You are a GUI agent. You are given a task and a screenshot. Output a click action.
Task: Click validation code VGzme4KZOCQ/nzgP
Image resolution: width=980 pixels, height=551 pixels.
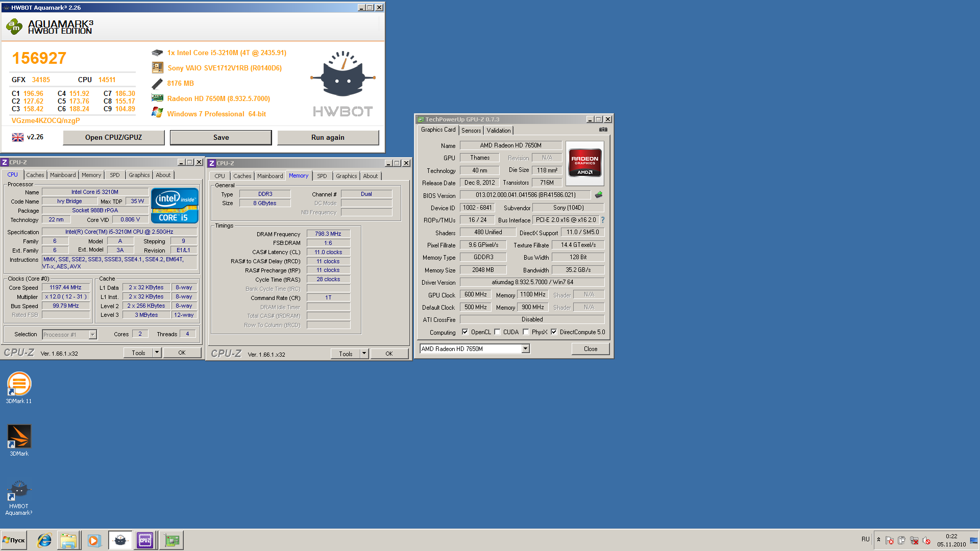tap(46, 121)
